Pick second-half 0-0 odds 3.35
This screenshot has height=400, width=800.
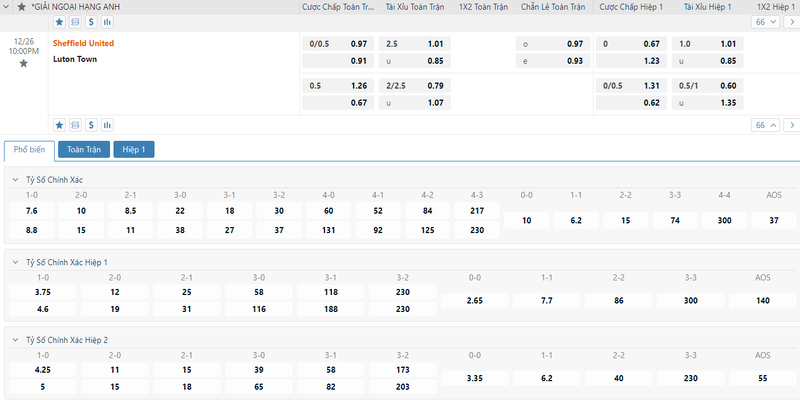[x=475, y=378]
